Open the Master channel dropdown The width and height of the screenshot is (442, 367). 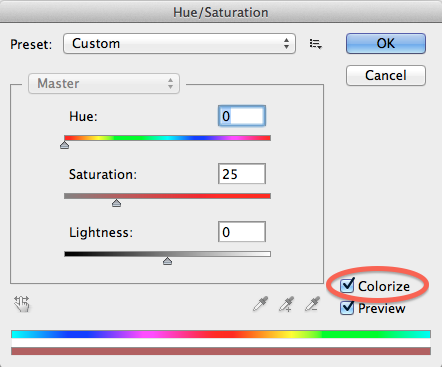(x=104, y=83)
